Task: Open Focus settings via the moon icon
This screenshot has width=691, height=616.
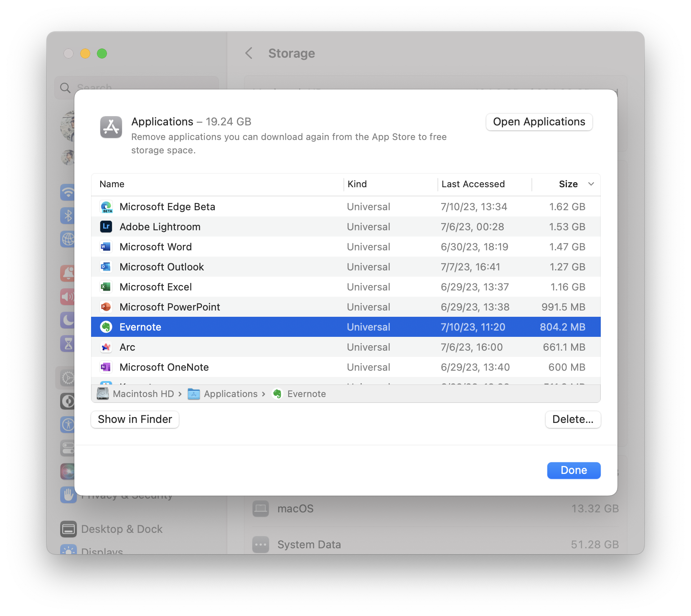Action: [67, 320]
